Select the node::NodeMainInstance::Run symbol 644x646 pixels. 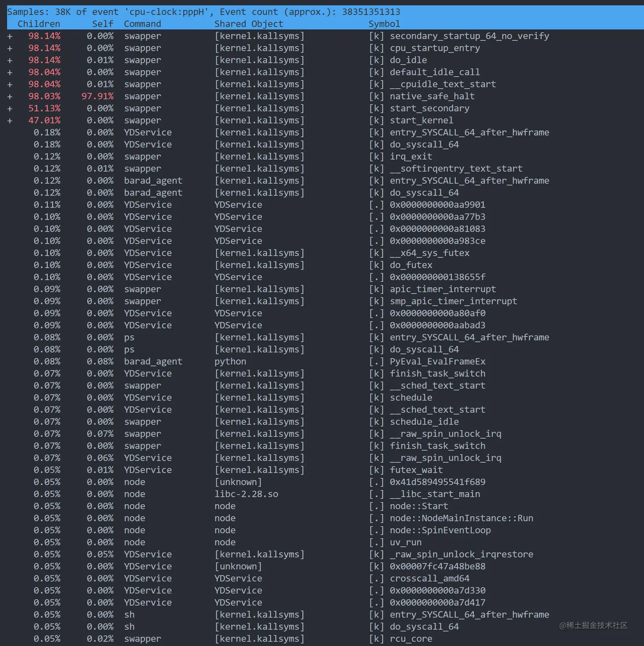[x=462, y=518]
